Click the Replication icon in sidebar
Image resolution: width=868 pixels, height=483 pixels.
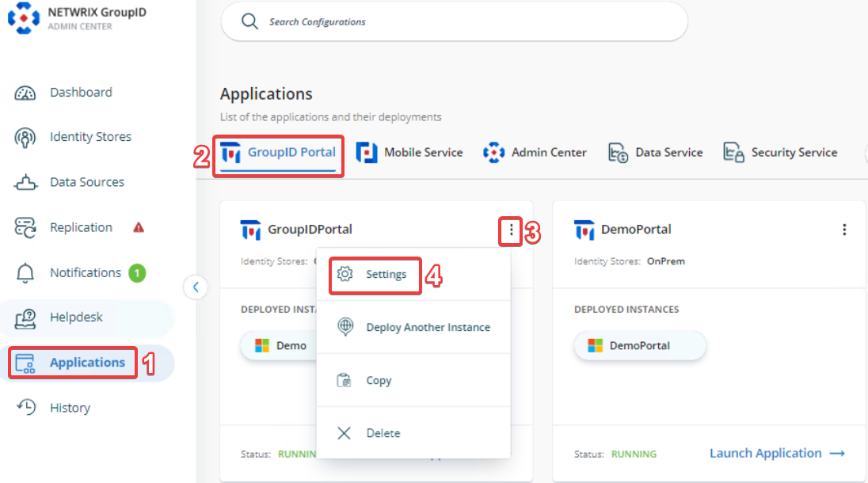pos(26,228)
